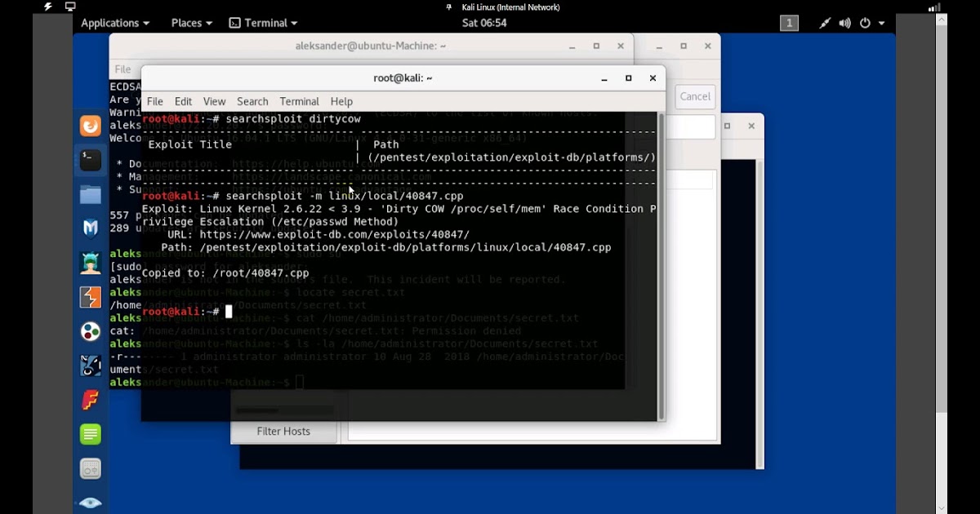This screenshot has height=514, width=980.
Task: Launch Firefox from the Kali dock
Action: [x=91, y=126]
